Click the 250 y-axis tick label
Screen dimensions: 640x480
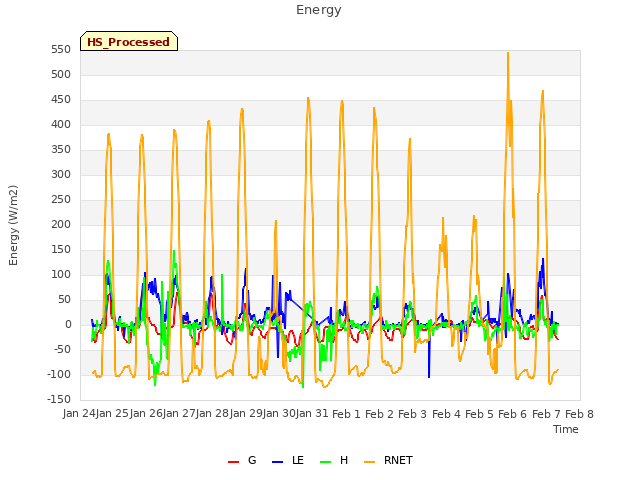click(x=61, y=200)
